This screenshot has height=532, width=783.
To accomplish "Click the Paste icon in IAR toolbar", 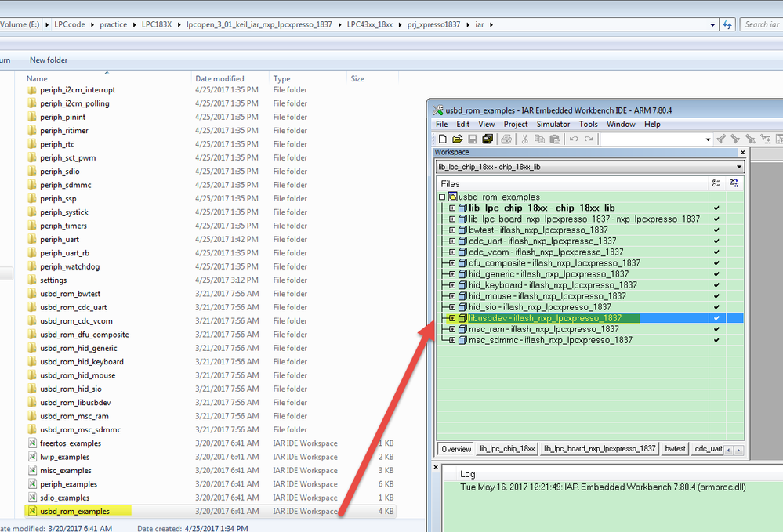I will 555,139.
